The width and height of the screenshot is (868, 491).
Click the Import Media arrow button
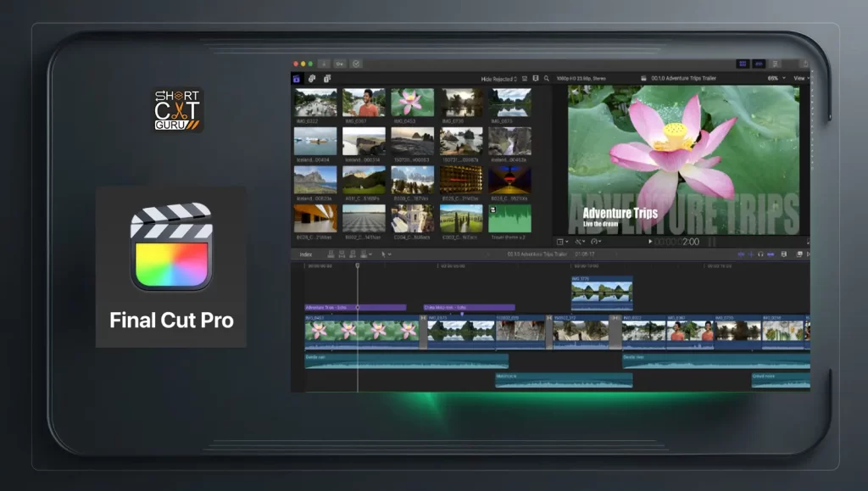click(x=324, y=64)
